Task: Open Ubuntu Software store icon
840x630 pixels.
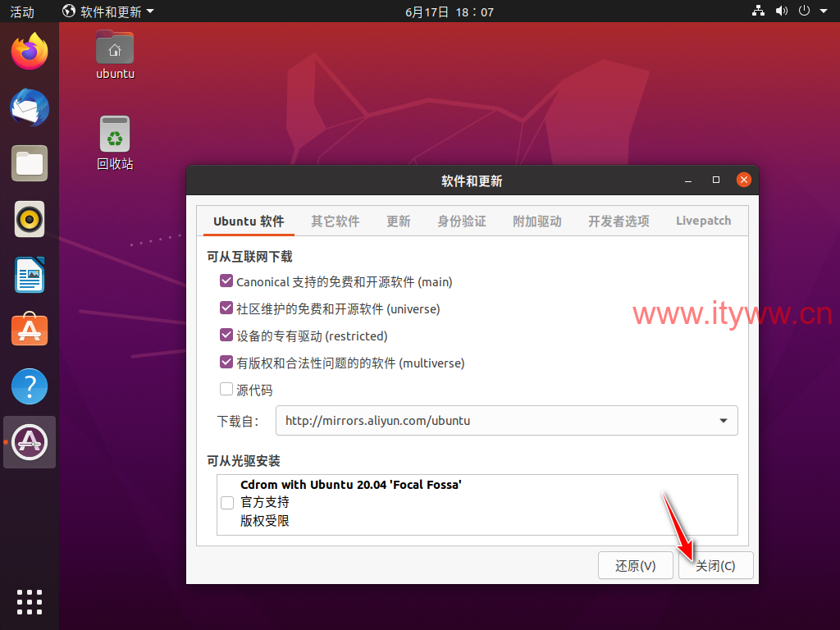Action: click(x=30, y=330)
